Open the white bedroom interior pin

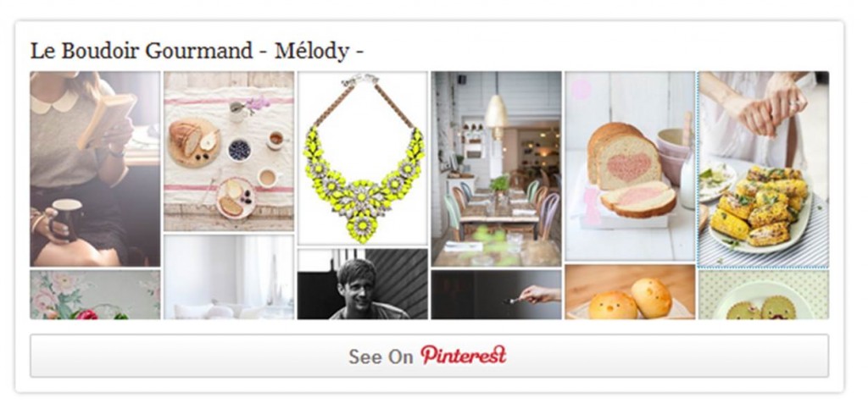[x=229, y=277]
